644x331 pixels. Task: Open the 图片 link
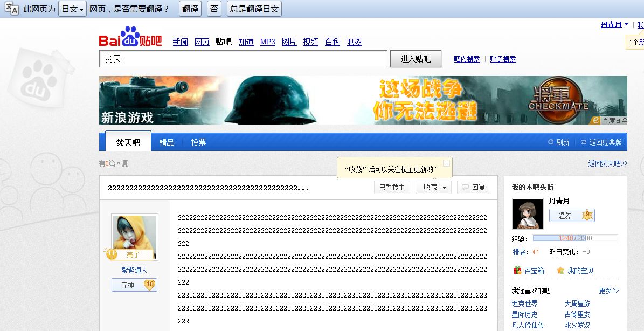[289, 42]
